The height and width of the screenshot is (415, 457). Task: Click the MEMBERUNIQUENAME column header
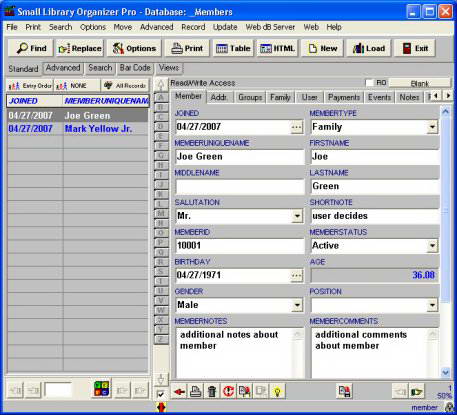click(x=106, y=101)
